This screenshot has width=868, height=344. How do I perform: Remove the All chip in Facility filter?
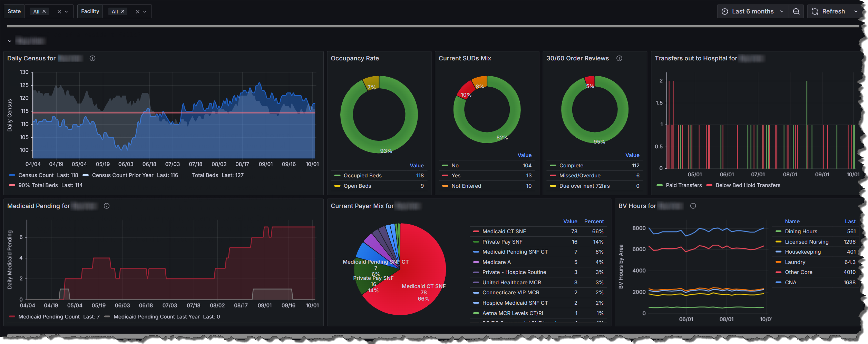(123, 11)
